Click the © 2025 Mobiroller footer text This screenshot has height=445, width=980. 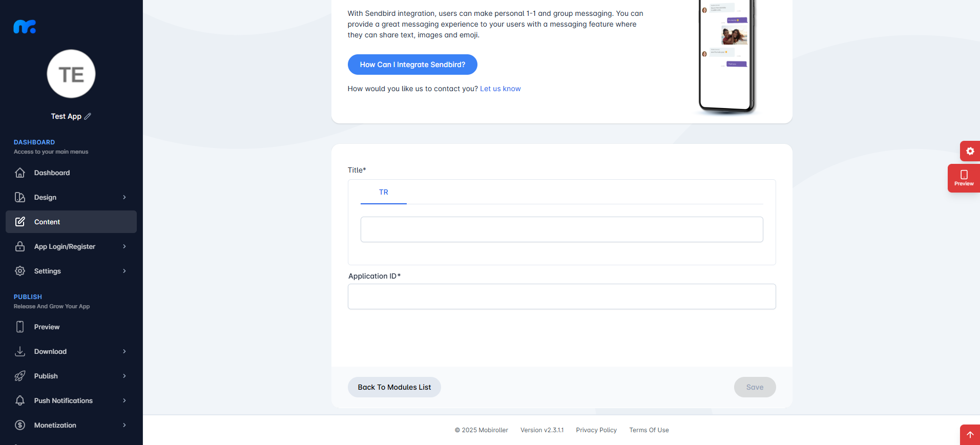point(482,430)
